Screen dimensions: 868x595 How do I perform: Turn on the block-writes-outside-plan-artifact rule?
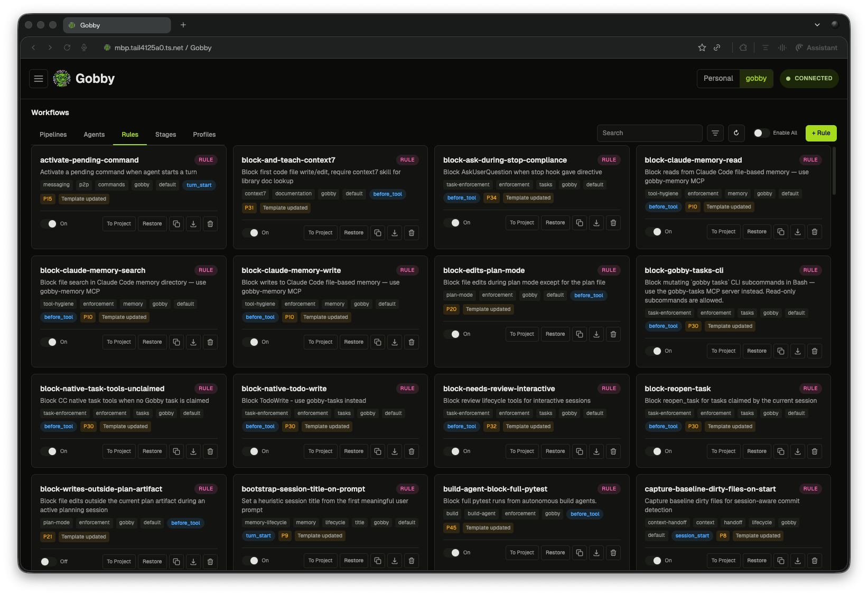click(x=49, y=562)
